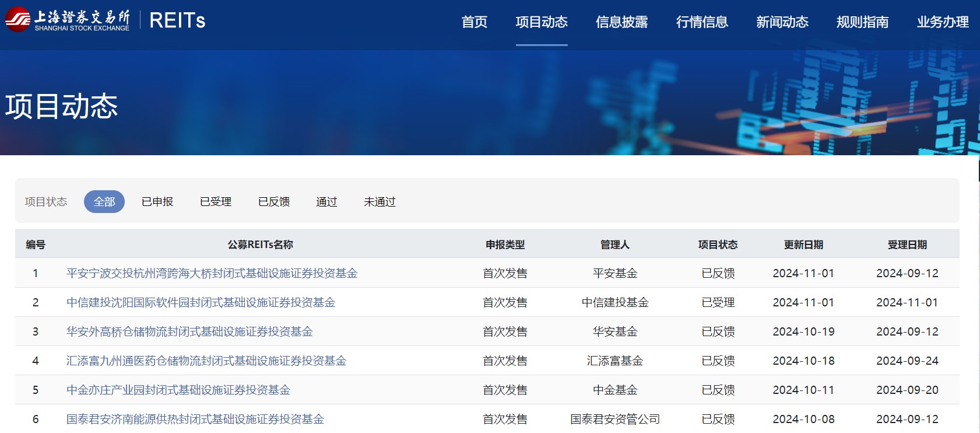Click the 项目状态 column header

pos(718,245)
